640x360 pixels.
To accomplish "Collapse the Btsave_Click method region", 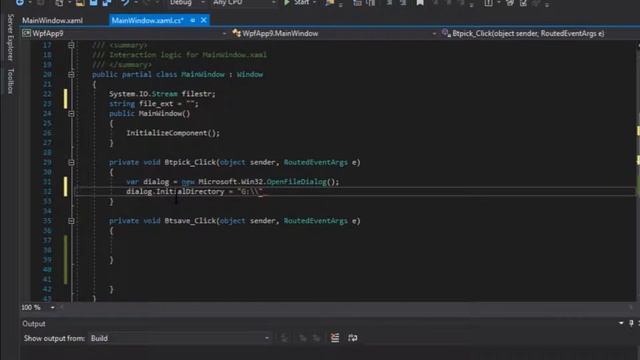I will pos(71,221).
